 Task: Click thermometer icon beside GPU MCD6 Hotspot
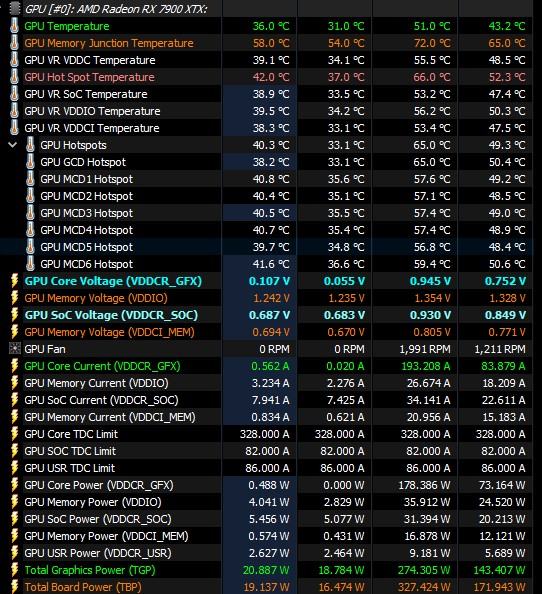(x=30, y=264)
